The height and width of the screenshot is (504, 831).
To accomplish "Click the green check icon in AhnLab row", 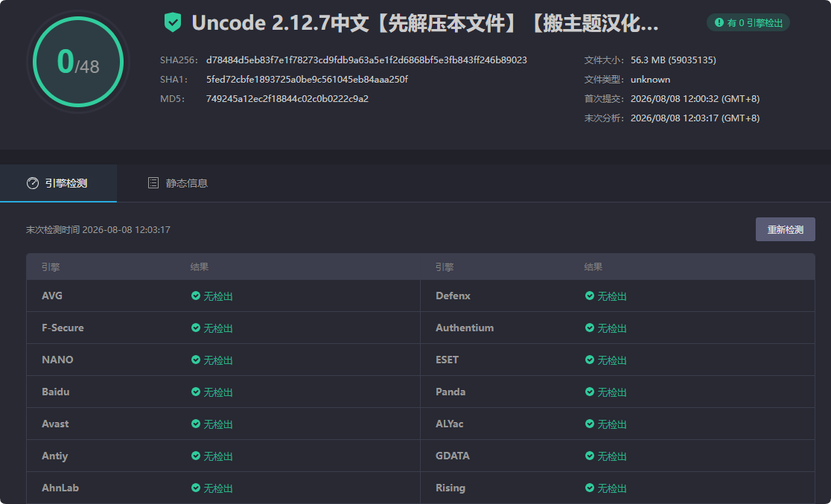I will (x=196, y=488).
